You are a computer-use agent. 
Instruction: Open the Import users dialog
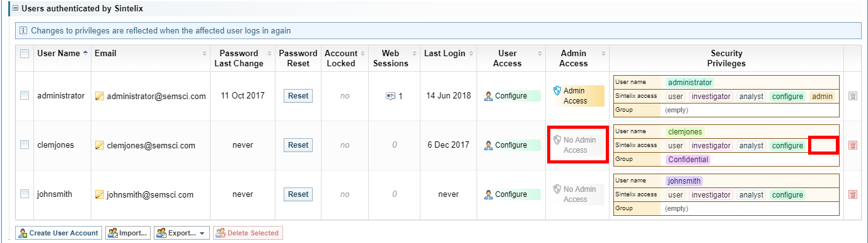click(x=128, y=233)
